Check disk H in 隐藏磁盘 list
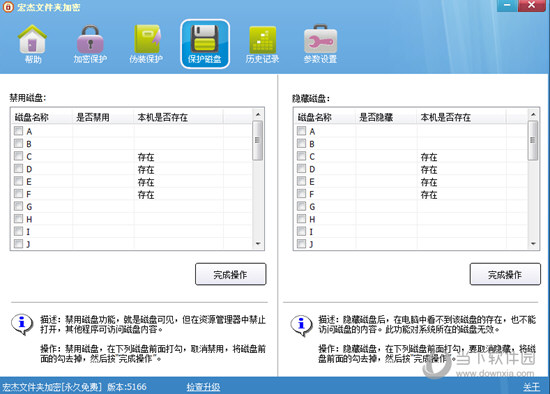This screenshot has width=550, height=394. pos(301,219)
